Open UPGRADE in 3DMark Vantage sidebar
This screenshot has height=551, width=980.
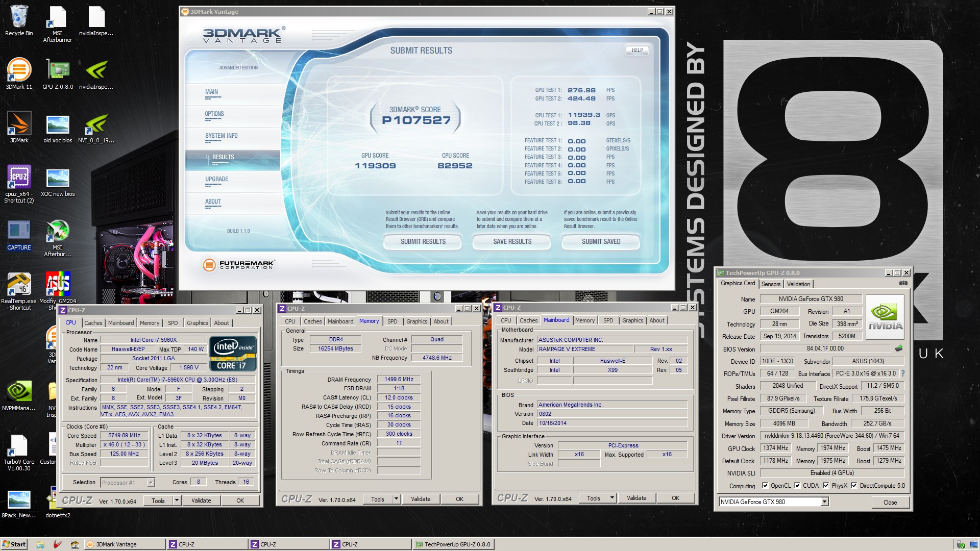pos(216,179)
